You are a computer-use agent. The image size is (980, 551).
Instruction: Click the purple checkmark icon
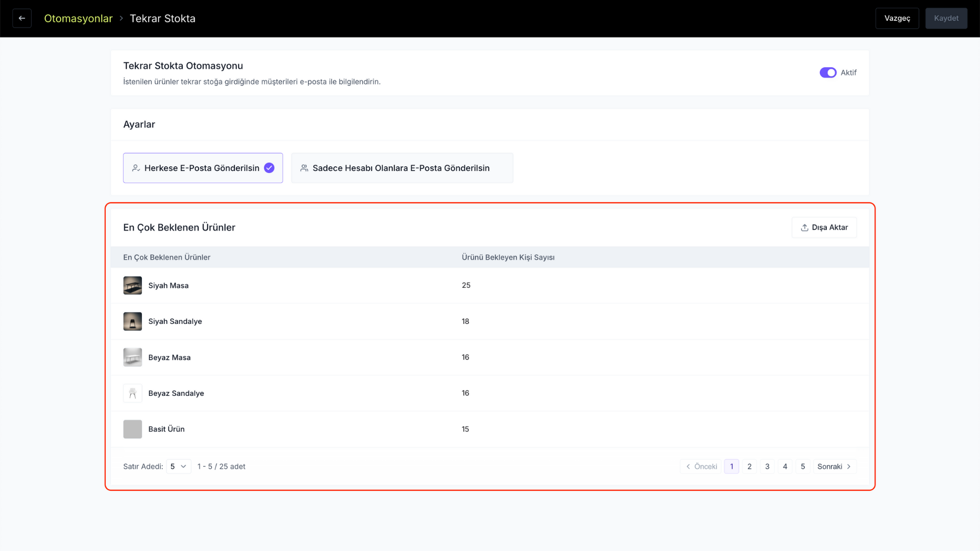coord(269,168)
